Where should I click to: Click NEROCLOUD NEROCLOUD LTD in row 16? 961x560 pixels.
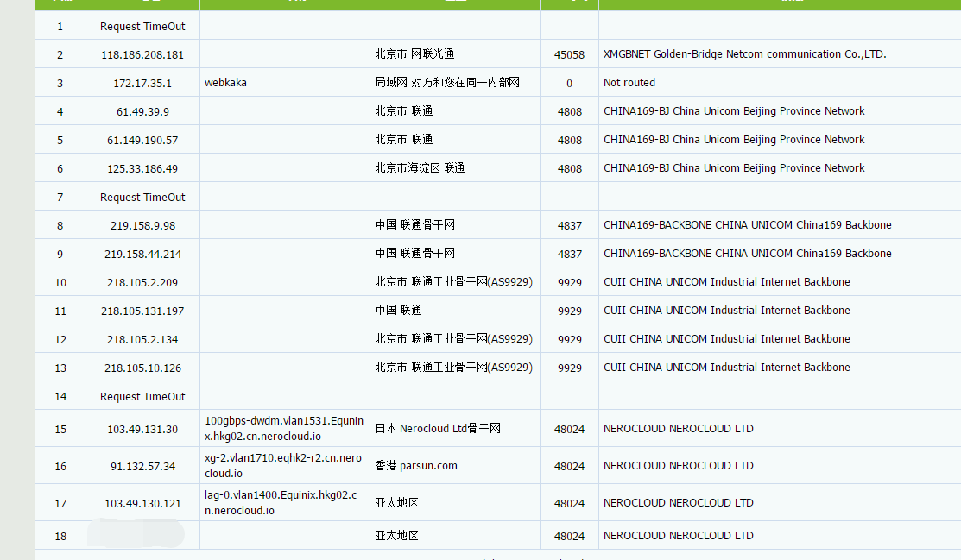pos(679,466)
